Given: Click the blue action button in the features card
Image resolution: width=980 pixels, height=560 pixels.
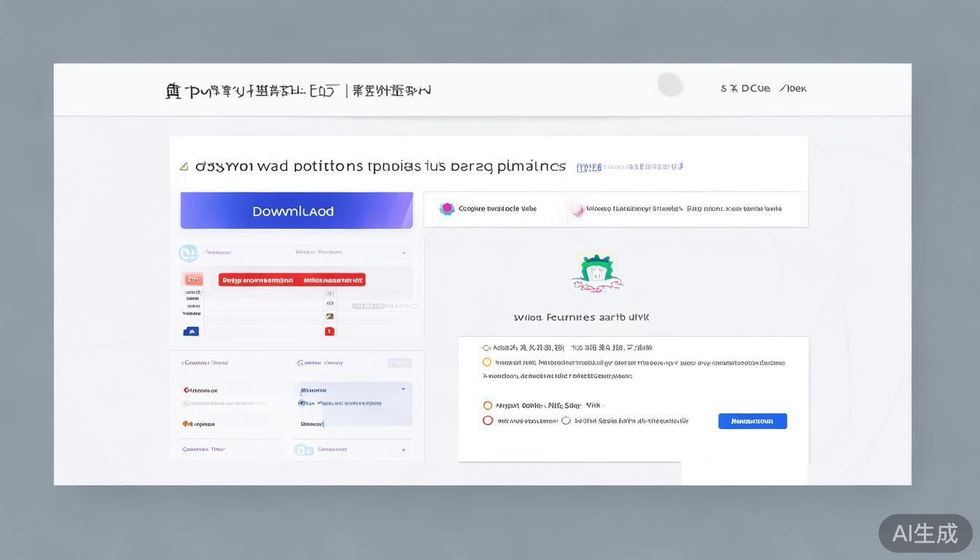Looking at the screenshot, I should point(752,421).
